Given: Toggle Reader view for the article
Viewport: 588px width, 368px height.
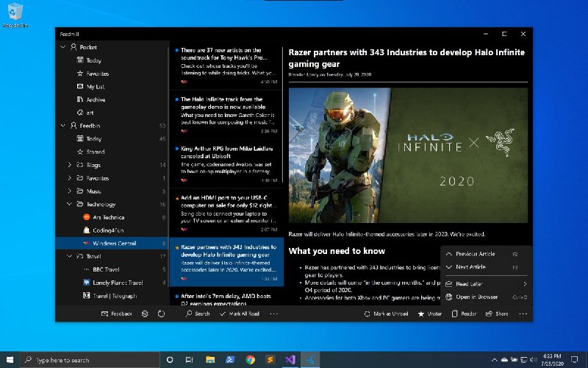Looking at the screenshot, I should [463, 314].
